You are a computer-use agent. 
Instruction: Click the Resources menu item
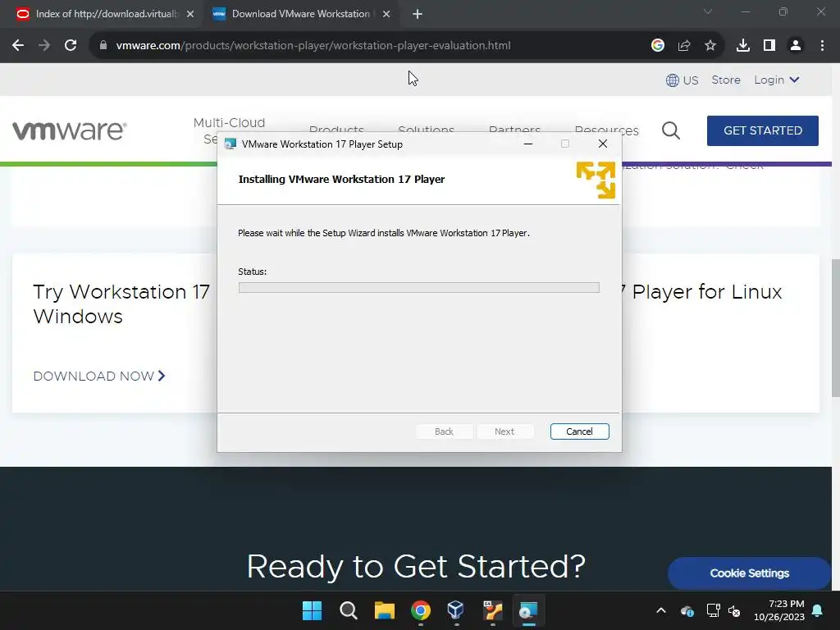click(606, 129)
